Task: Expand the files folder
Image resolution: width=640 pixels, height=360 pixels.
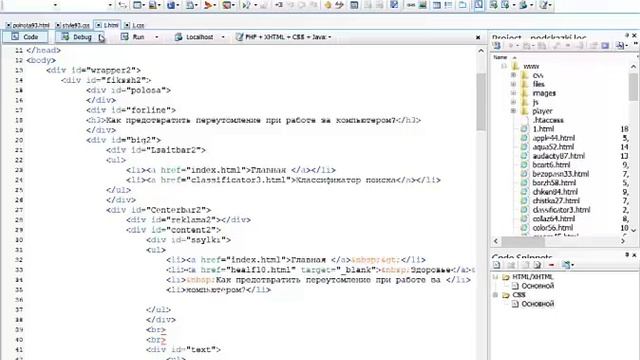Action: click(x=513, y=84)
